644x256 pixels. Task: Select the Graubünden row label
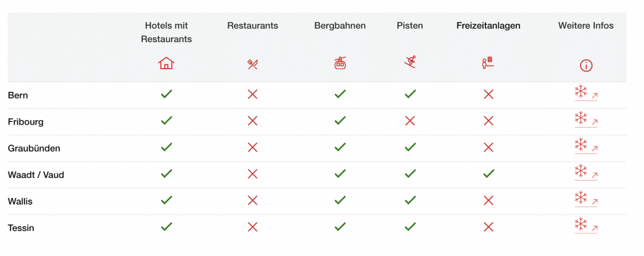pyautogui.click(x=34, y=148)
